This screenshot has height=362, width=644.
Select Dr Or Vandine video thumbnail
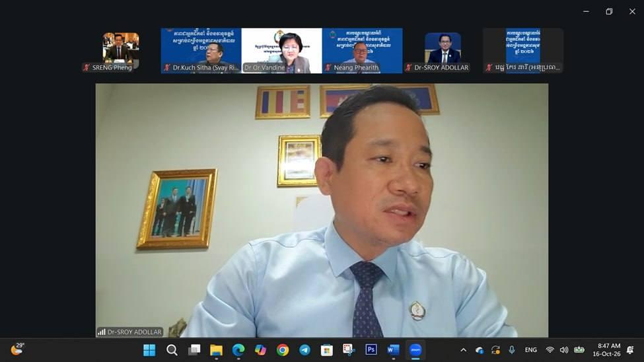coord(282,51)
